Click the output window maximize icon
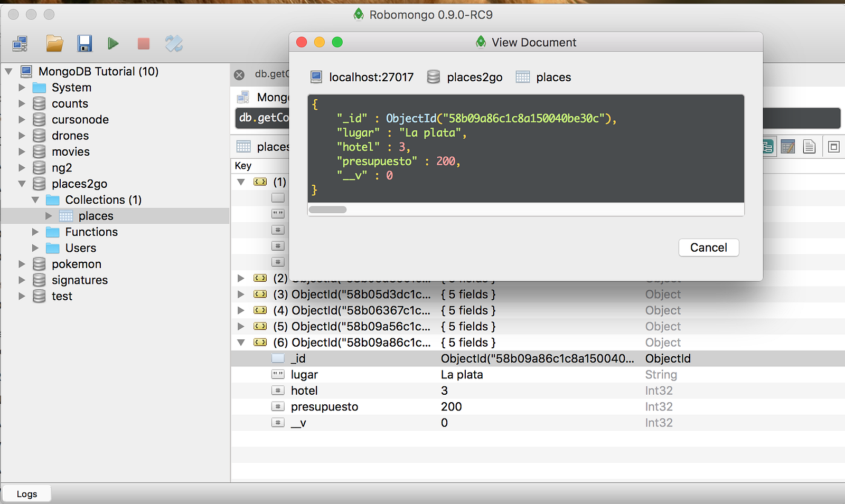Viewport: 845px width, 504px height. click(833, 147)
